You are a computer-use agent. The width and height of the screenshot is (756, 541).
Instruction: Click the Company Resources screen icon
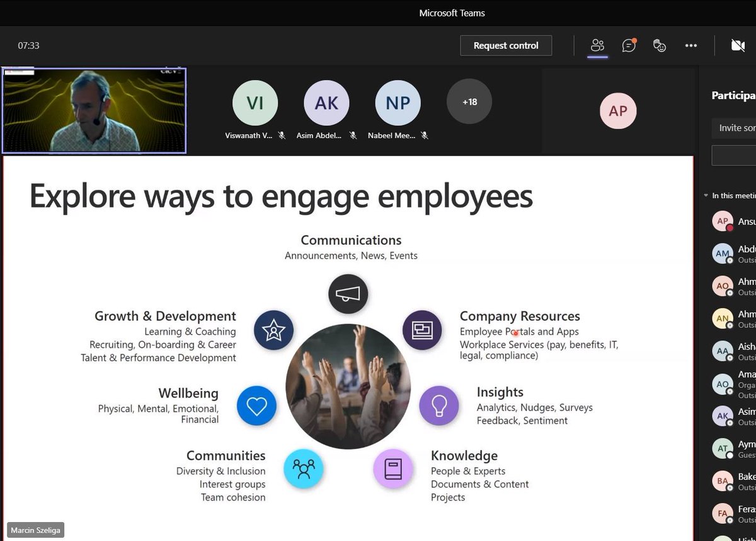(x=422, y=330)
